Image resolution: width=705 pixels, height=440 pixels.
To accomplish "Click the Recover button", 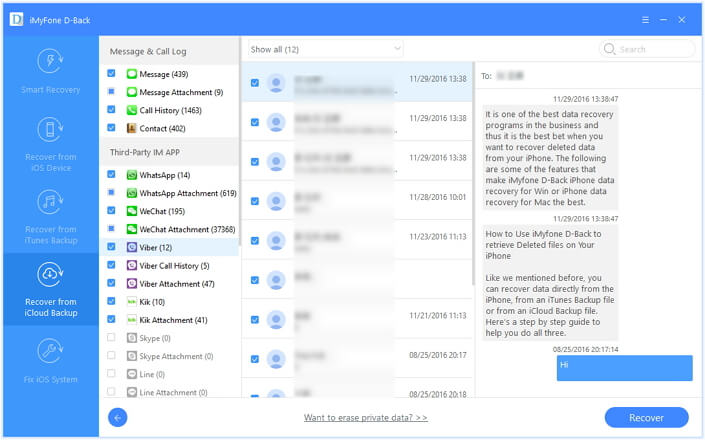I will (x=646, y=418).
